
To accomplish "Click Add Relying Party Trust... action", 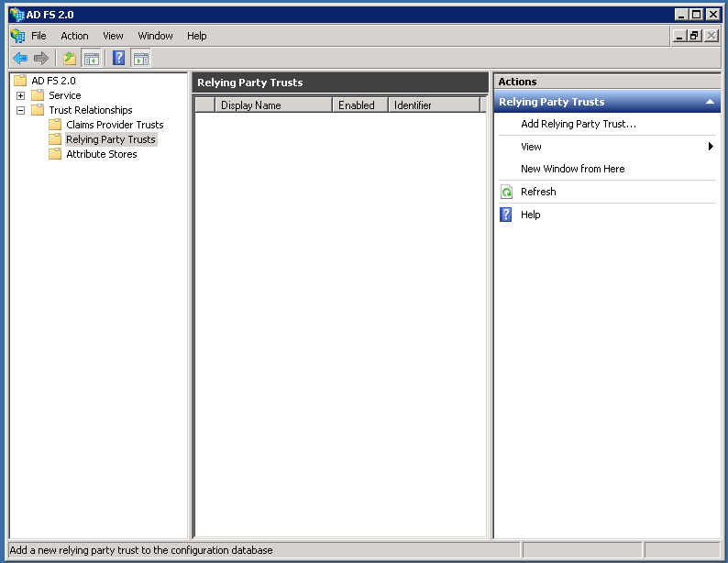I will tap(578, 124).
